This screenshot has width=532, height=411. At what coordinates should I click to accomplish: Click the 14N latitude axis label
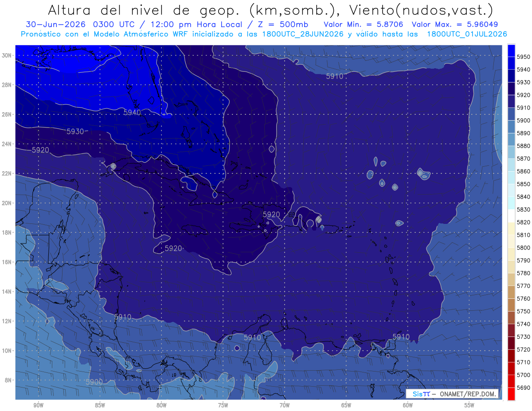click(x=7, y=292)
